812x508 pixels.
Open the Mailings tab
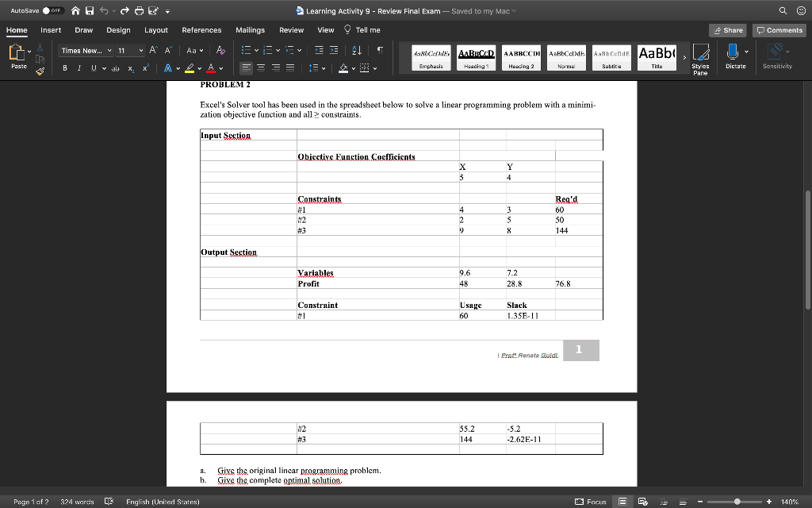(250, 29)
